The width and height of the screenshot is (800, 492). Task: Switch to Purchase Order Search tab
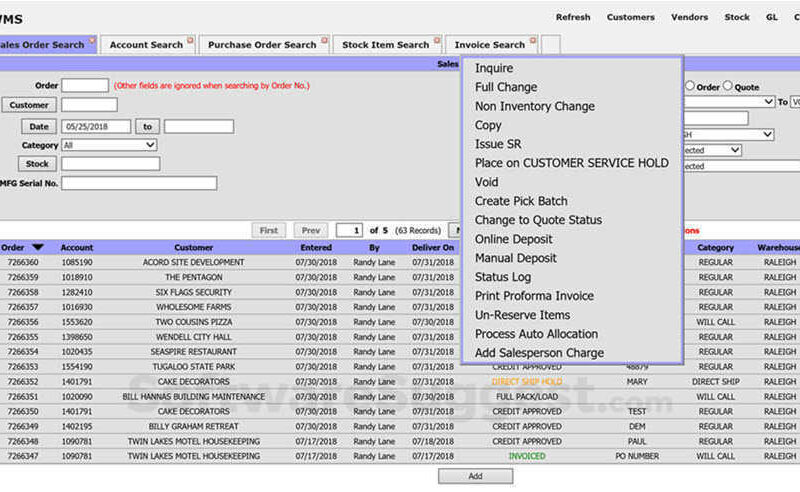coord(262,45)
